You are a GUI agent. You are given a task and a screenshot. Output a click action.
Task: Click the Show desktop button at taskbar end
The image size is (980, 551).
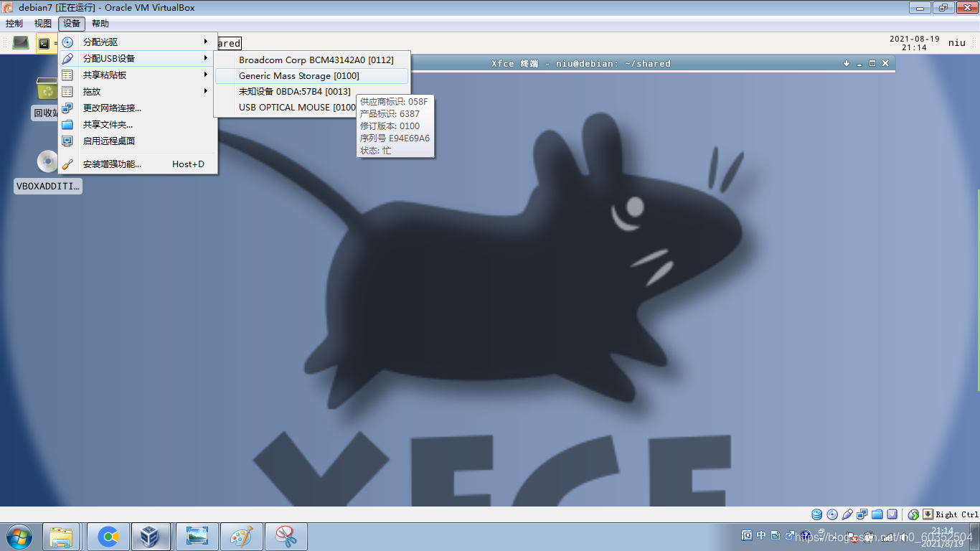974,537
